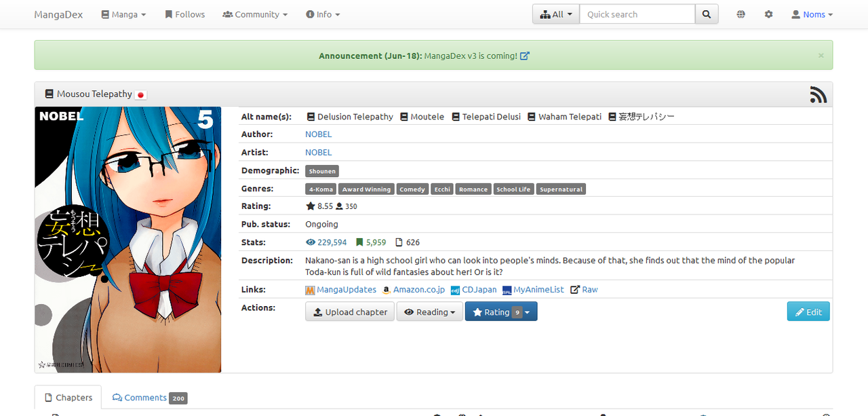Screen dimensions: 868x416
Task: Open the Rating dropdown
Action: (x=501, y=312)
